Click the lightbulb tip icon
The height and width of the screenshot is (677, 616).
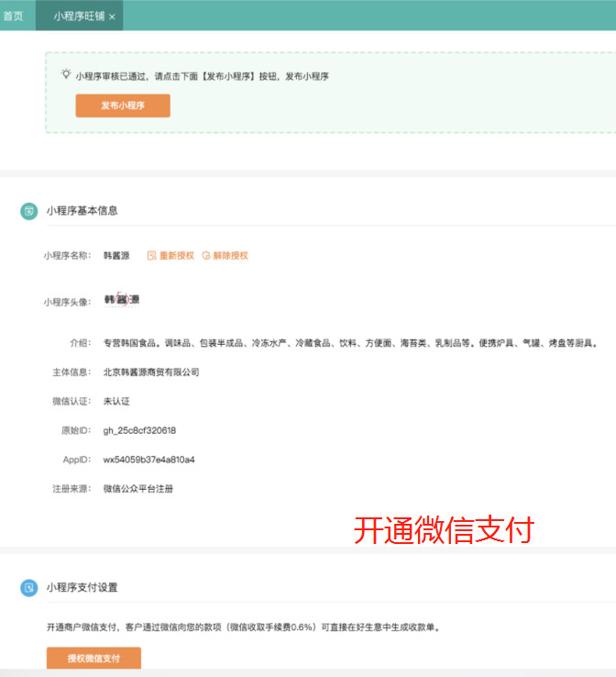tap(66, 74)
